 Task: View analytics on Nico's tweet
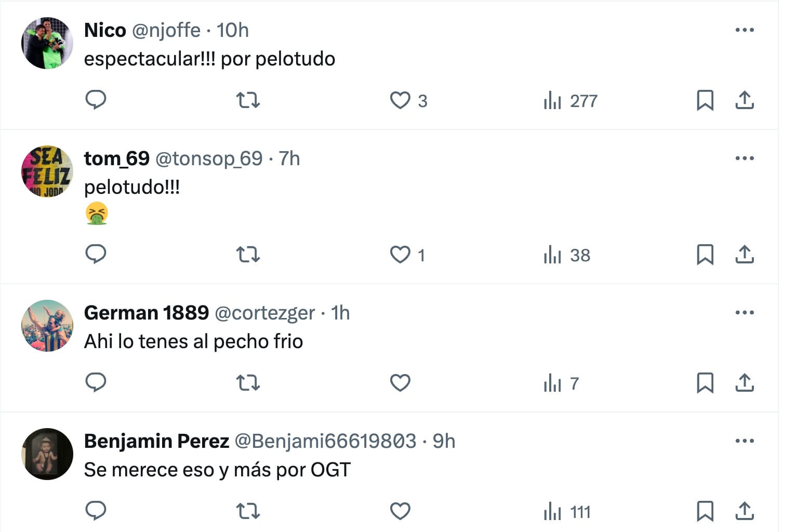click(x=553, y=100)
